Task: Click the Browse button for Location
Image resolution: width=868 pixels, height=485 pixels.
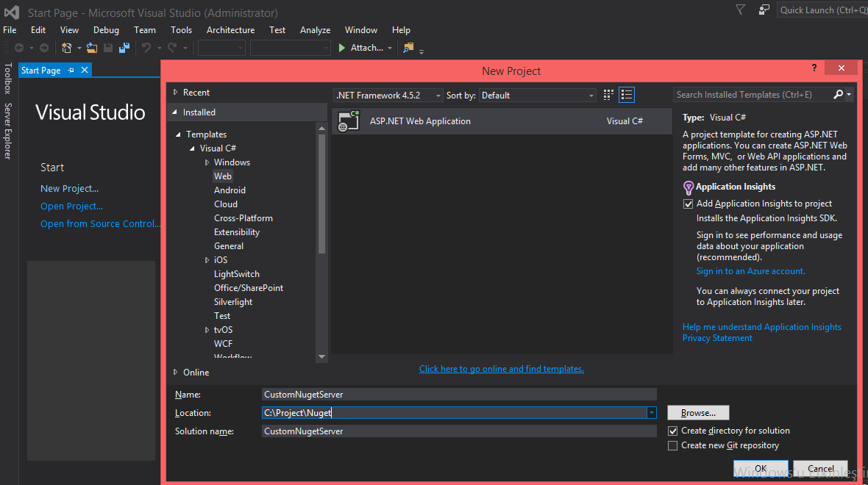Action: [x=697, y=412]
